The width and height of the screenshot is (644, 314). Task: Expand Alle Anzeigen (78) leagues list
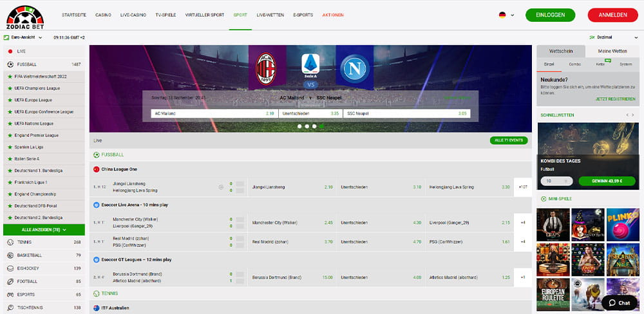click(x=44, y=230)
